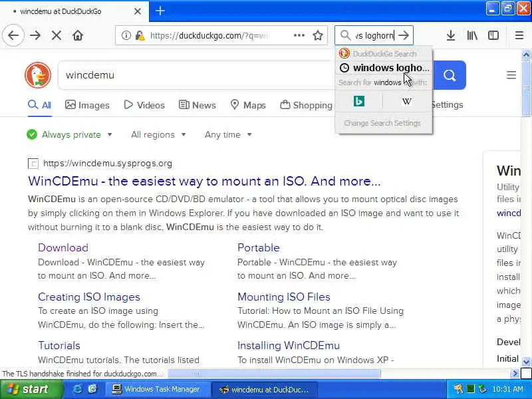Click the green system tray icon

[470, 389]
